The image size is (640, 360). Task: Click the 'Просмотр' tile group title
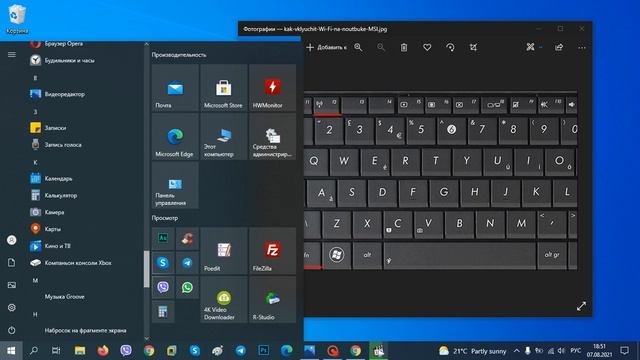[165, 218]
